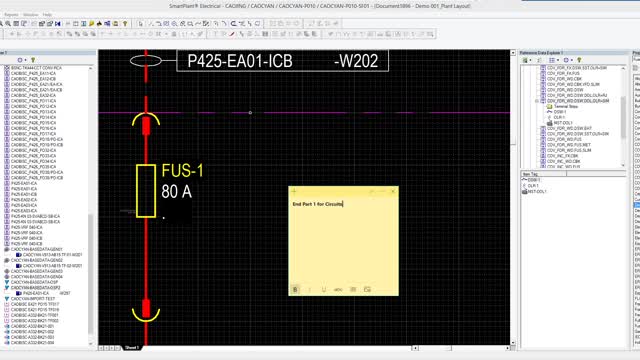Select CDV_INC_FX.CBK in reference tree
The width and height of the screenshot is (640, 360).
click(562, 156)
